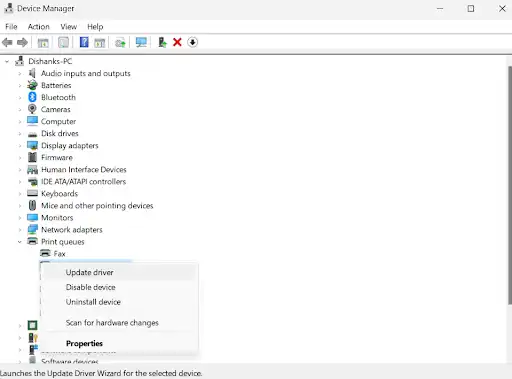
Task: Select the Cameras tree row
Action: point(56,109)
